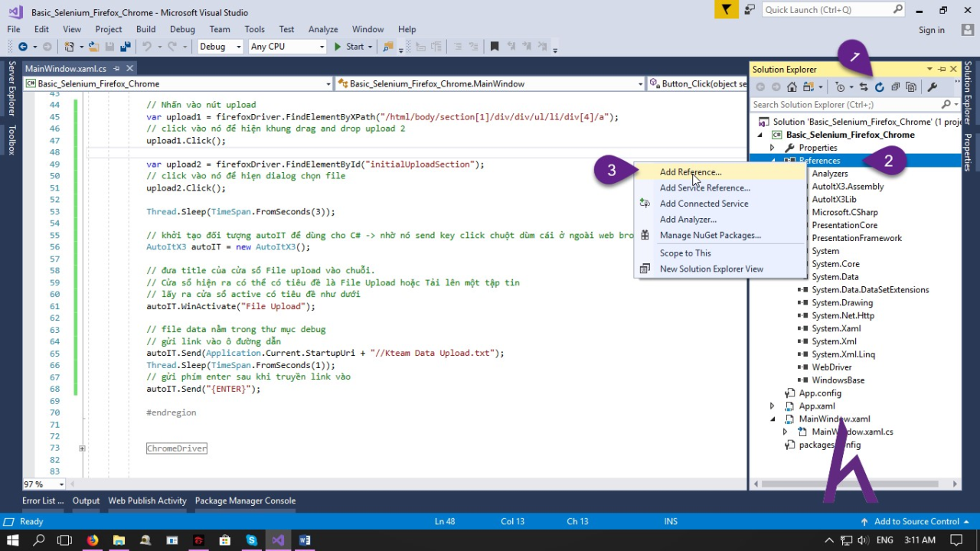Image resolution: width=980 pixels, height=551 pixels.
Task: Open the Build menu
Action: coord(145,29)
